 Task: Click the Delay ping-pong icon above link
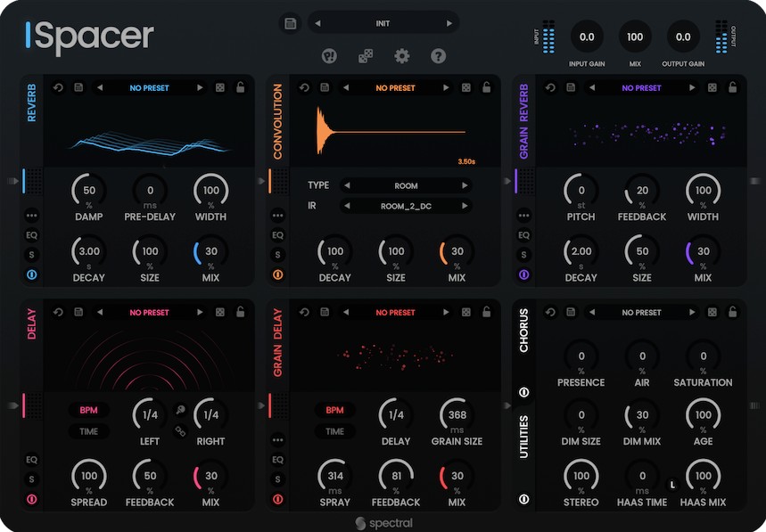pos(180,410)
